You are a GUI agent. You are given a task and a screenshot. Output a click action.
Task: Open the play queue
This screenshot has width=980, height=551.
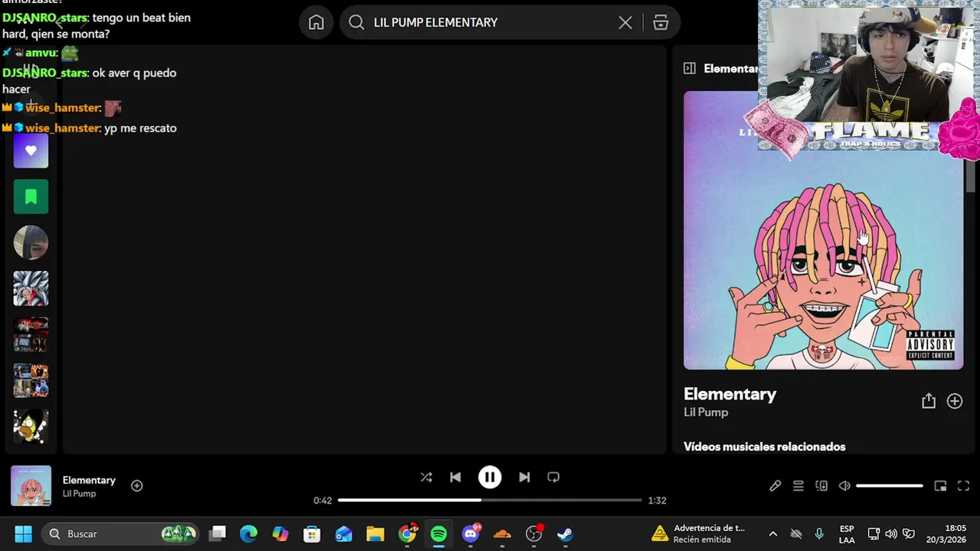click(799, 486)
